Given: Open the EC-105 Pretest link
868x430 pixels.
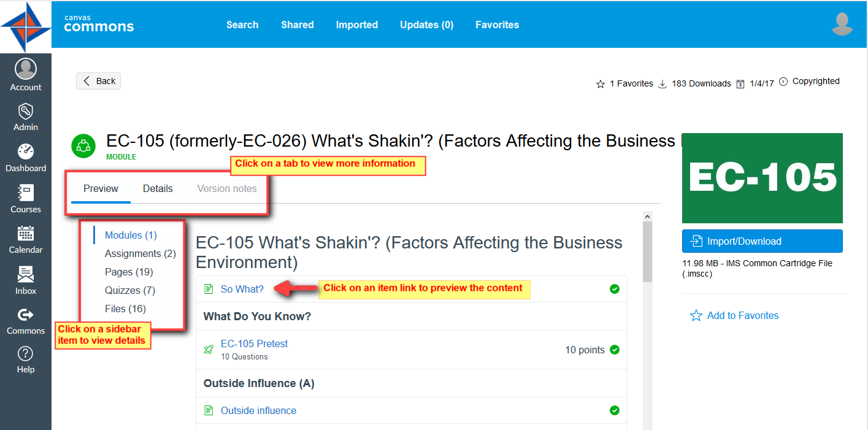Looking at the screenshot, I should tap(255, 344).
